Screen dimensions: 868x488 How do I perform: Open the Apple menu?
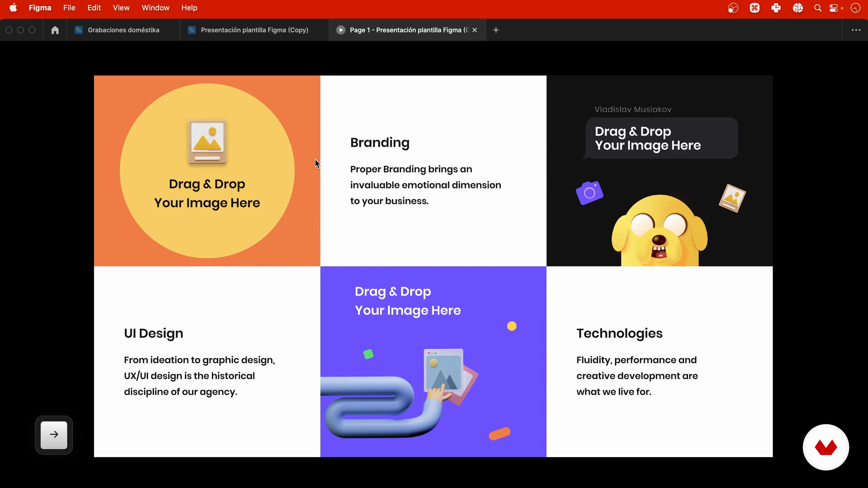click(x=13, y=8)
